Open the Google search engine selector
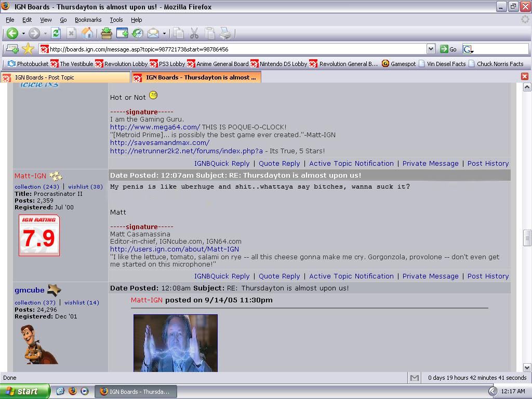Screen dimensions: 532x399 point(468,49)
